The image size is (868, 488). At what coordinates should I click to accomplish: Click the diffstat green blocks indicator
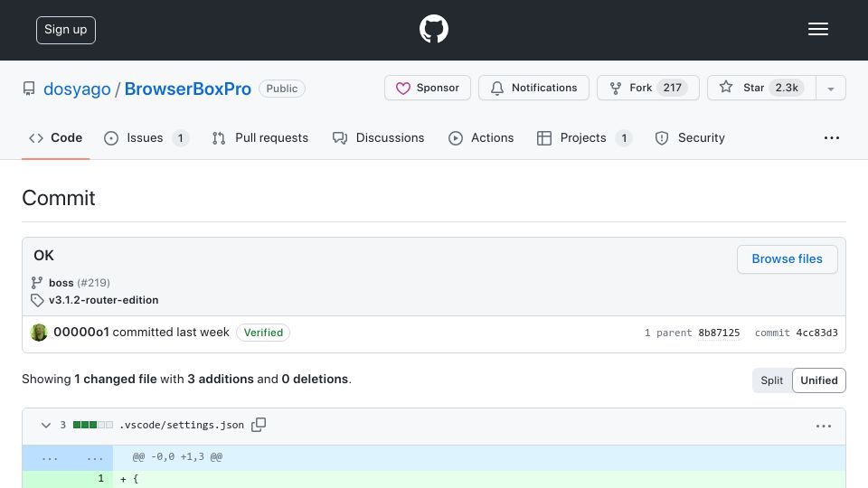click(x=93, y=425)
